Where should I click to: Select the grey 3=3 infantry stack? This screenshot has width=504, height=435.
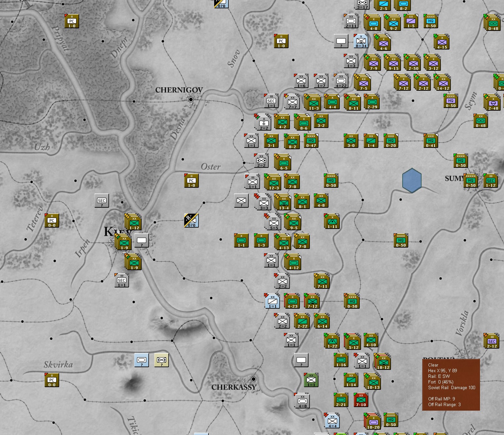tap(263, 202)
